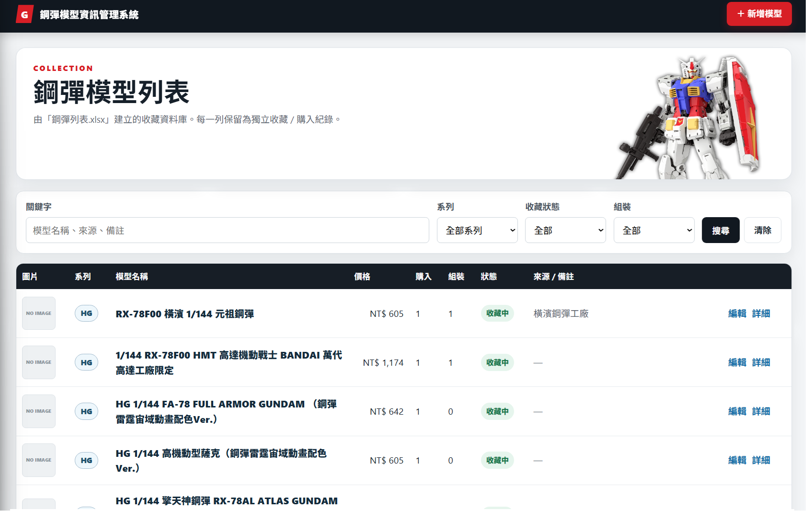This screenshot has height=511, width=812.
Task: Click 收藏中 status badge for RX-78F00 橫濱
Action: coord(497,314)
